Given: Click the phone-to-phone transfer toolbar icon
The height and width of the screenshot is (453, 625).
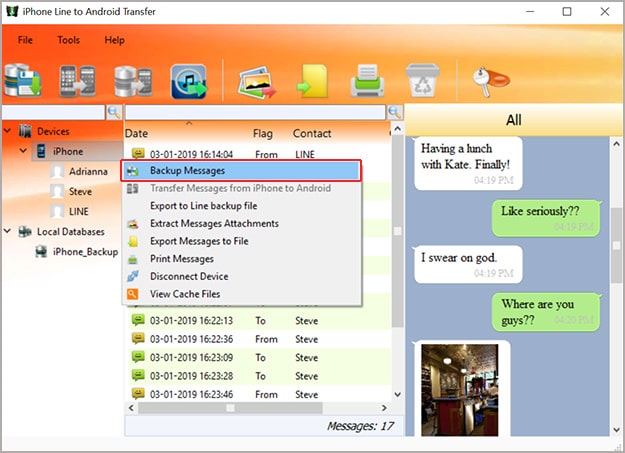Looking at the screenshot, I should click(x=77, y=81).
